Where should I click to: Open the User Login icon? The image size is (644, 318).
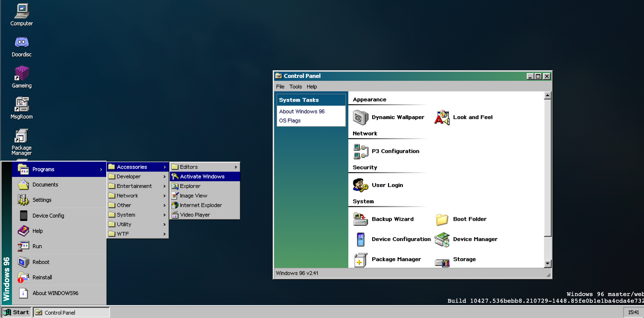pos(360,185)
